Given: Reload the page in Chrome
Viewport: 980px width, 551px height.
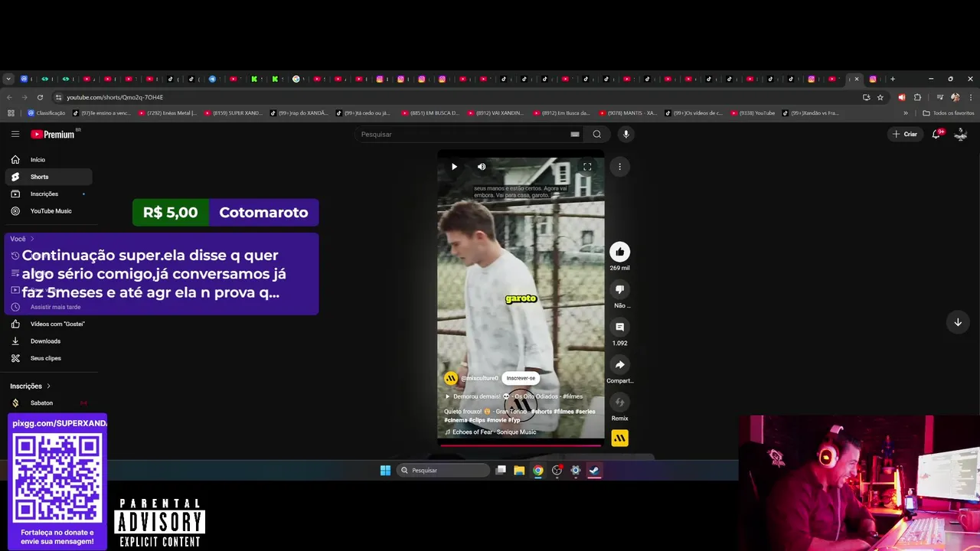Looking at the screenshot, I should [40, 97].
